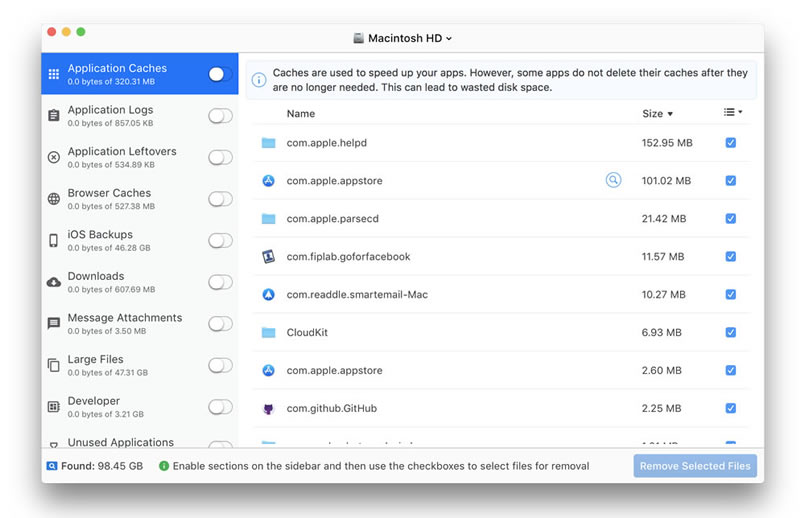Open the Macintosh HD volume dropdown

[403, 38]
